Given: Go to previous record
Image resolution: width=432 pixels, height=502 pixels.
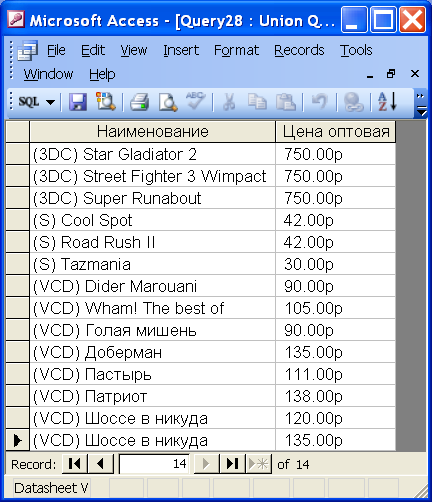Looking at the screenshot, I should point(101,464).
